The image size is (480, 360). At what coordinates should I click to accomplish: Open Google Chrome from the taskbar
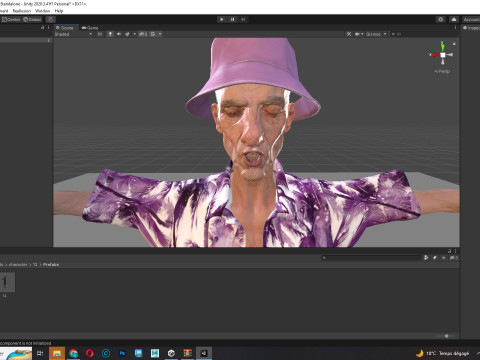coord(73,353)
